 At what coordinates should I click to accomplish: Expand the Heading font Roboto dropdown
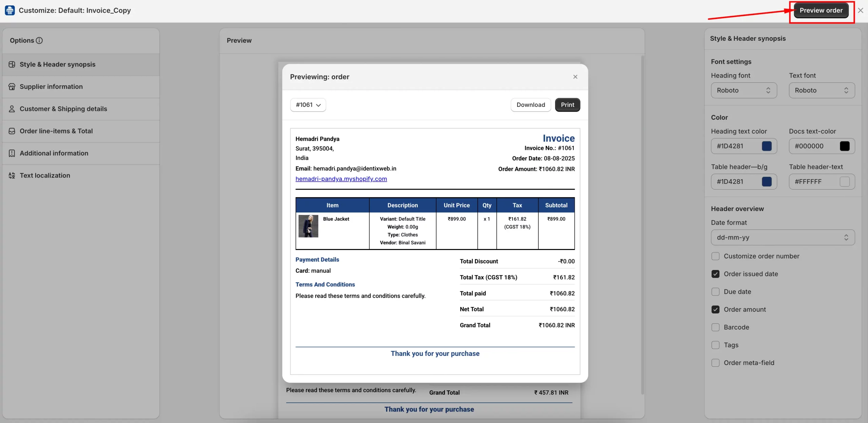tap(744, 91)
